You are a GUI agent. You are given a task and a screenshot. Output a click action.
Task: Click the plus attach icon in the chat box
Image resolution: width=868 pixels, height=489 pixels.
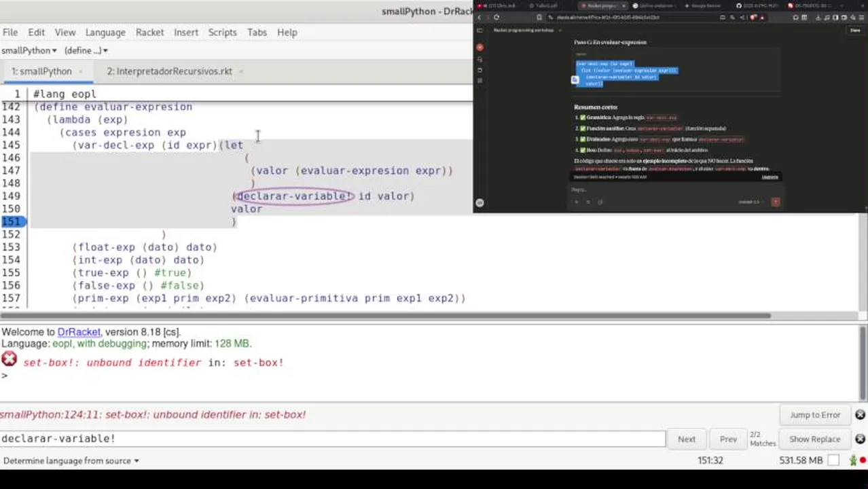(x=577, y=202)
